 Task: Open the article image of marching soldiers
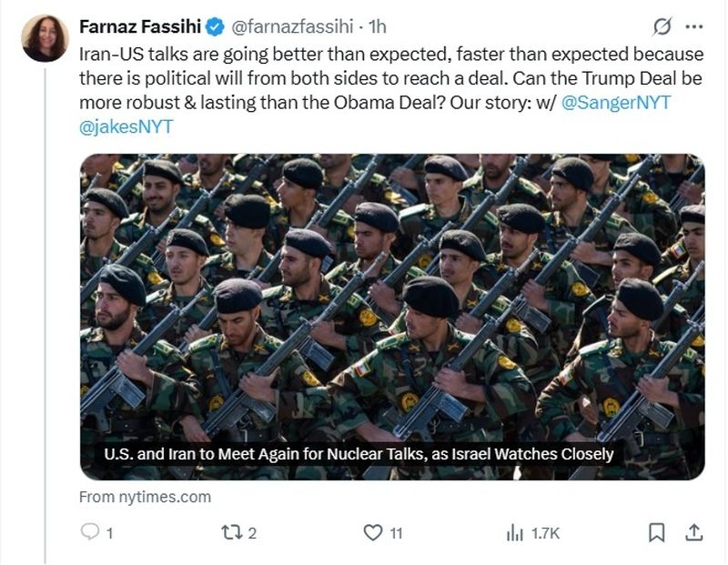(x=391, y=300)
